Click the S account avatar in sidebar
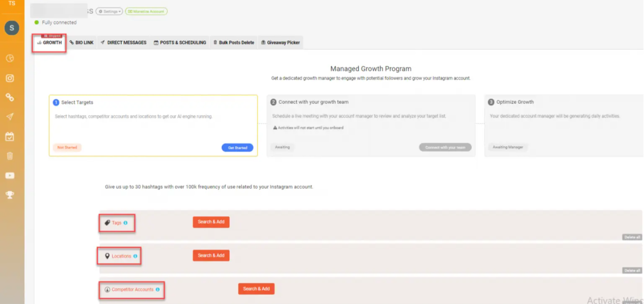 click(x=12, y=28)
